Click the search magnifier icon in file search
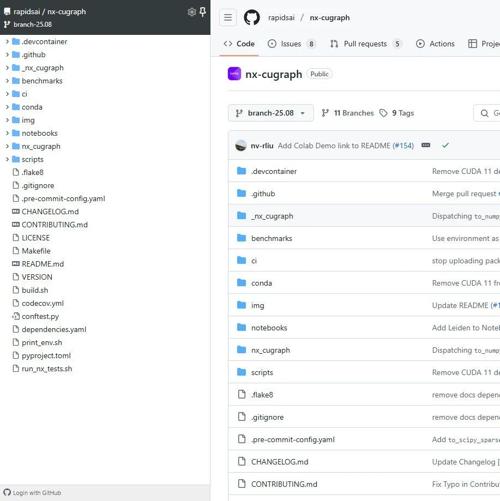 [484, 113]
